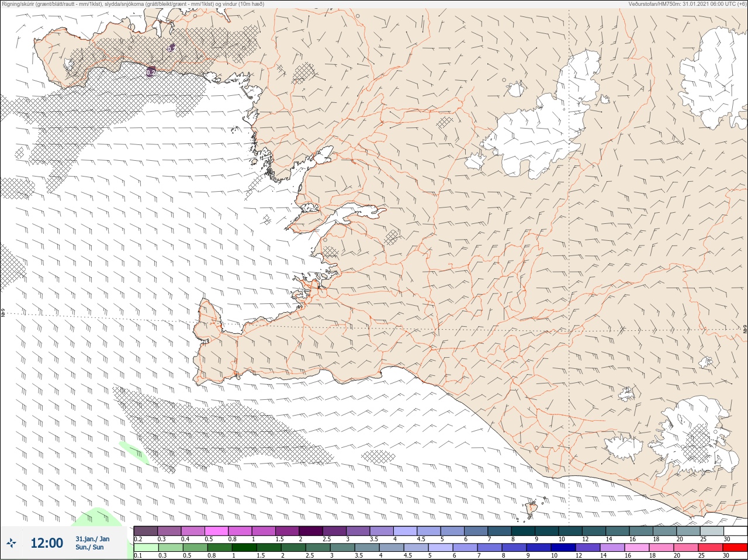Viewport: 748px width, 560px height.
Task: Click the purple 0.2 marker on the coastline
Action: click(151, 72)
